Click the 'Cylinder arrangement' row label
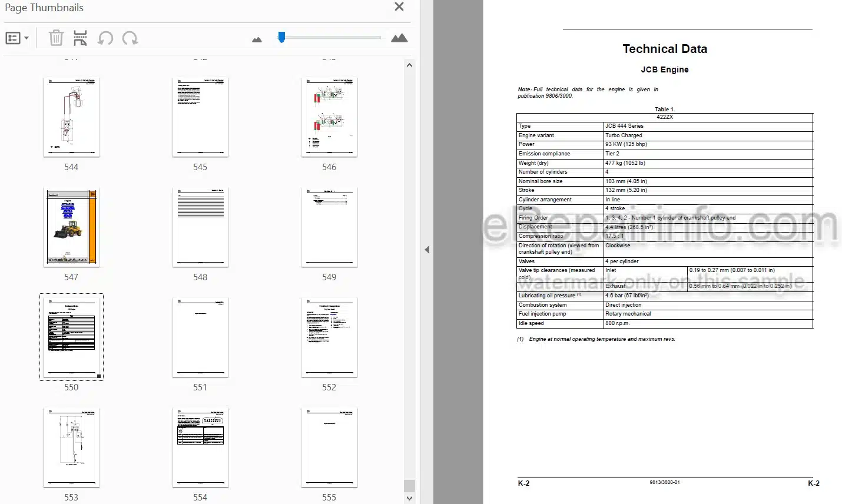 tap(545, 200)
